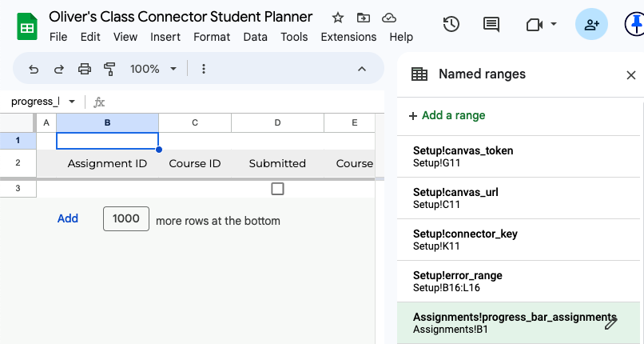Click selected cell B1
Viewport: 644px width, 344px height.
coord(107,141)
